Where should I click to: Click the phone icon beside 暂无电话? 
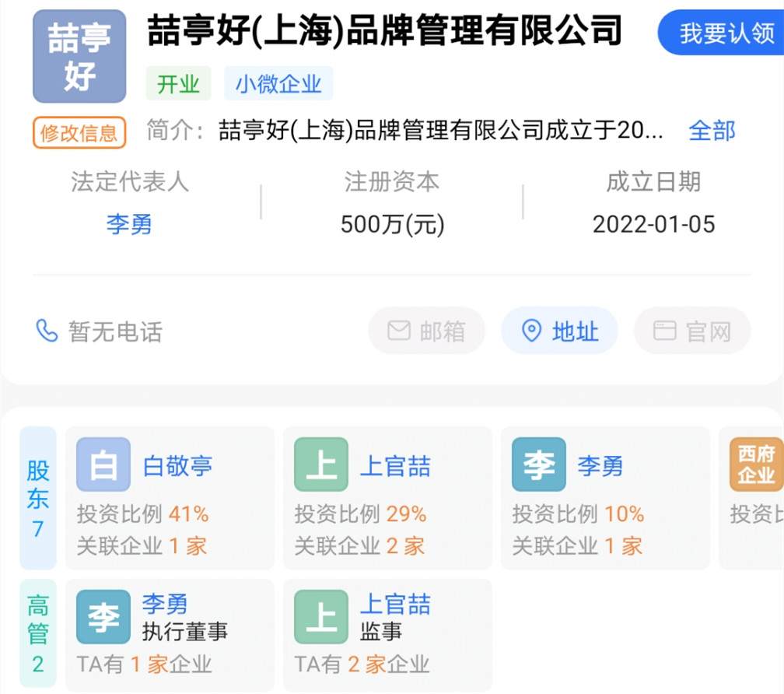click(48, 331)
